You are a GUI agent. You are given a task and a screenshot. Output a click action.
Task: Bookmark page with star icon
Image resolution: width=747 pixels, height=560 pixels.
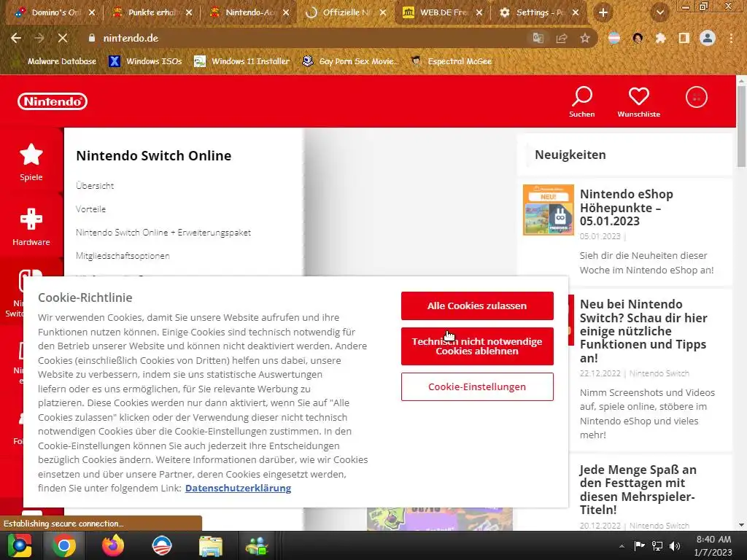[585, 38]
